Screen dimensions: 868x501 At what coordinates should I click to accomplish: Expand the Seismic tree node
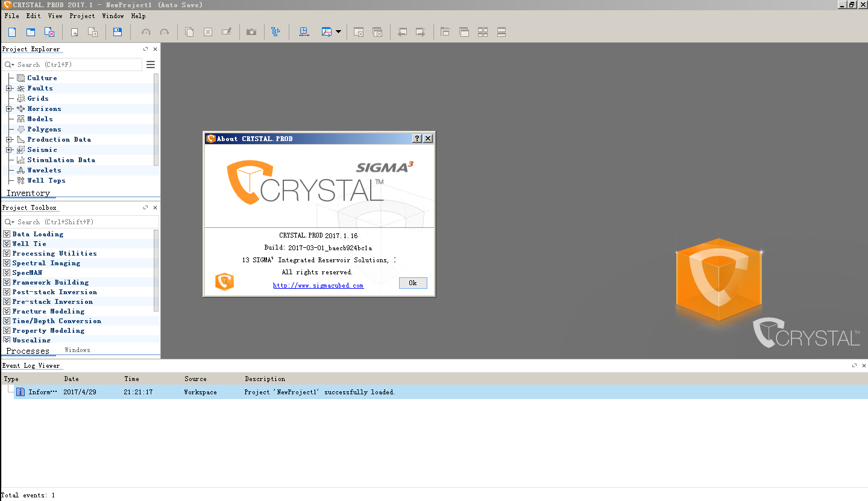(x=9, y=150)
